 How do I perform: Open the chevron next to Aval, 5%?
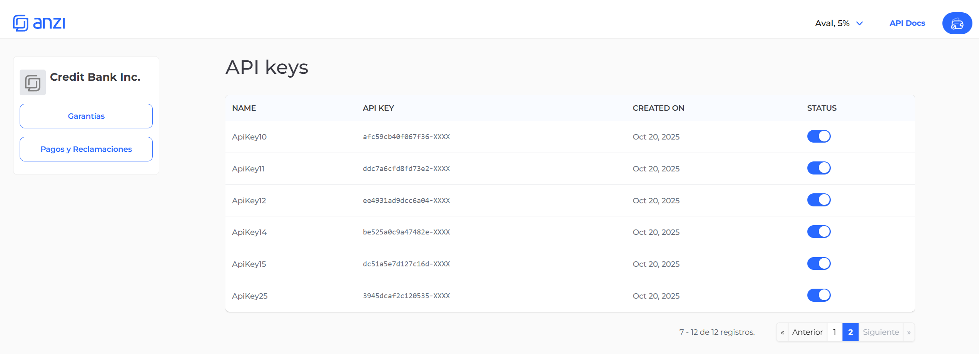859,23
